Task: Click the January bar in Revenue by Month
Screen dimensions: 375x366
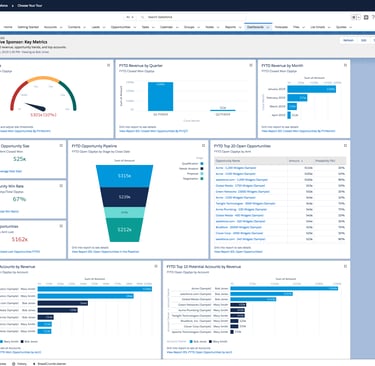Action: (312, 89)
